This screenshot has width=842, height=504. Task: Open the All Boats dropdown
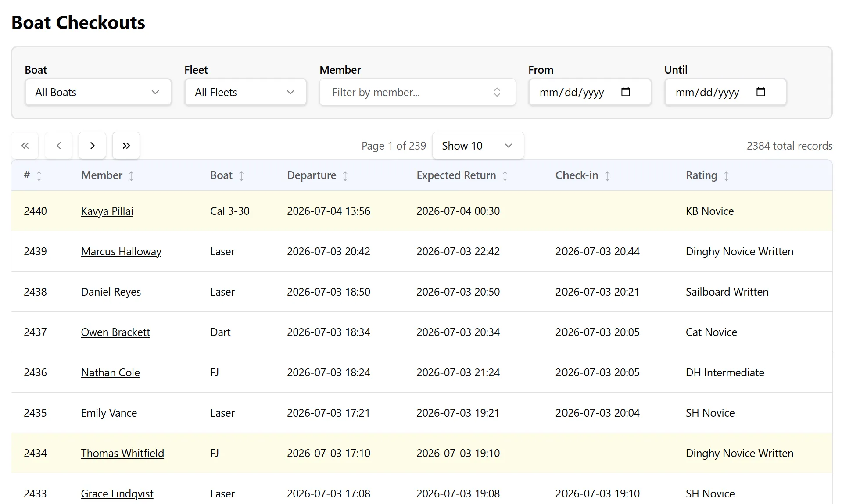click(98, 92)
